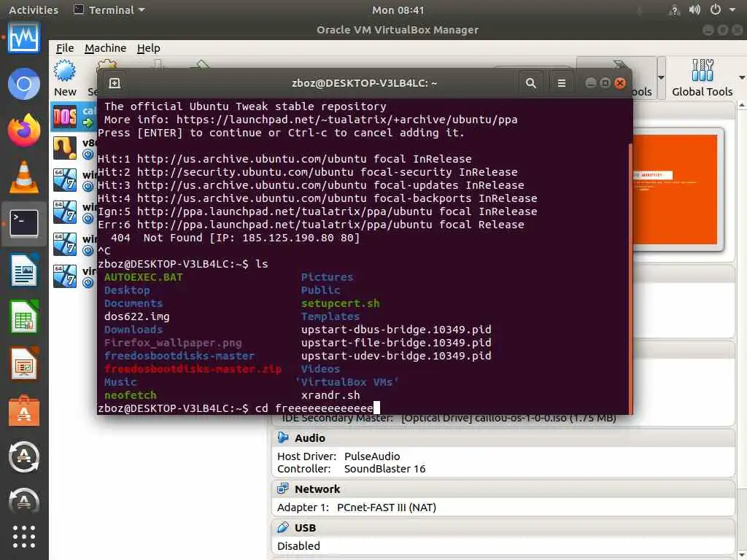Show Applications grid in dock
747x560 pixels.
pos(24,537)
